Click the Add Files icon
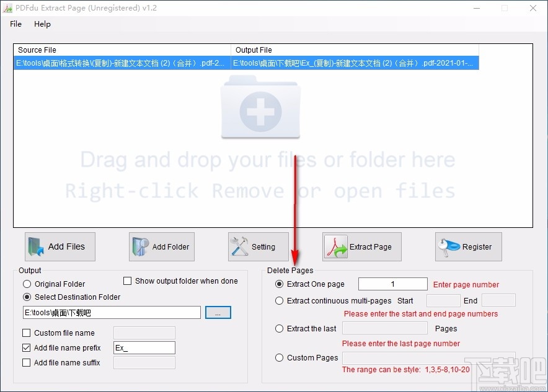 click(34, 246)
